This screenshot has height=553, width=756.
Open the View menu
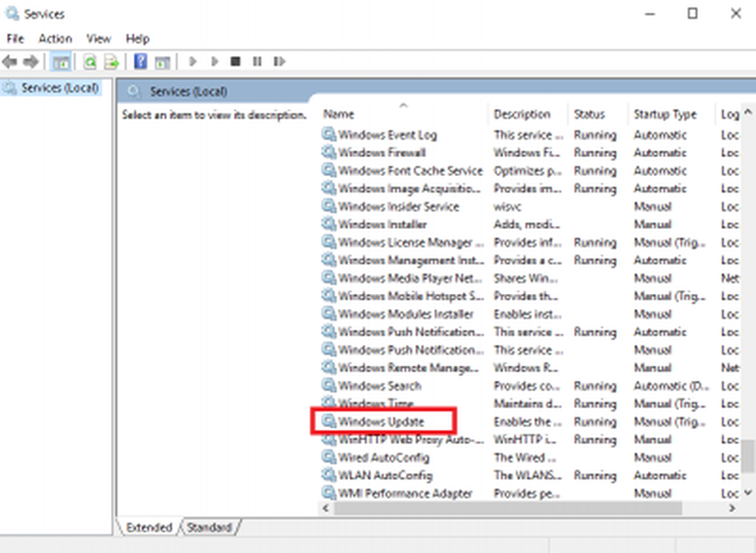point(98,39)
